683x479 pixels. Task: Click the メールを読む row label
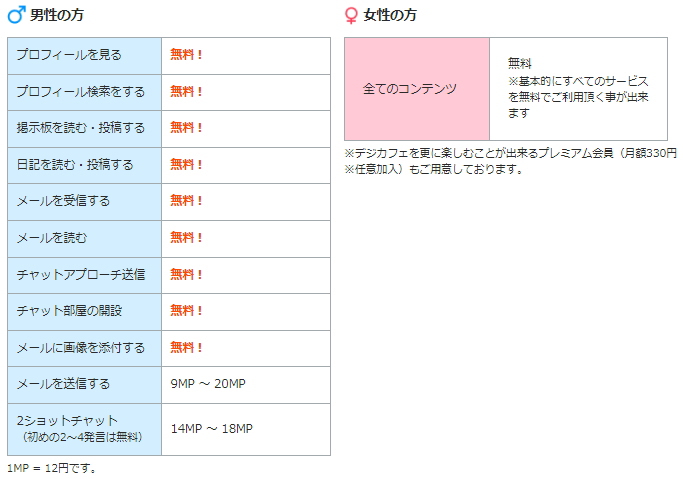(x=85, y=239)
